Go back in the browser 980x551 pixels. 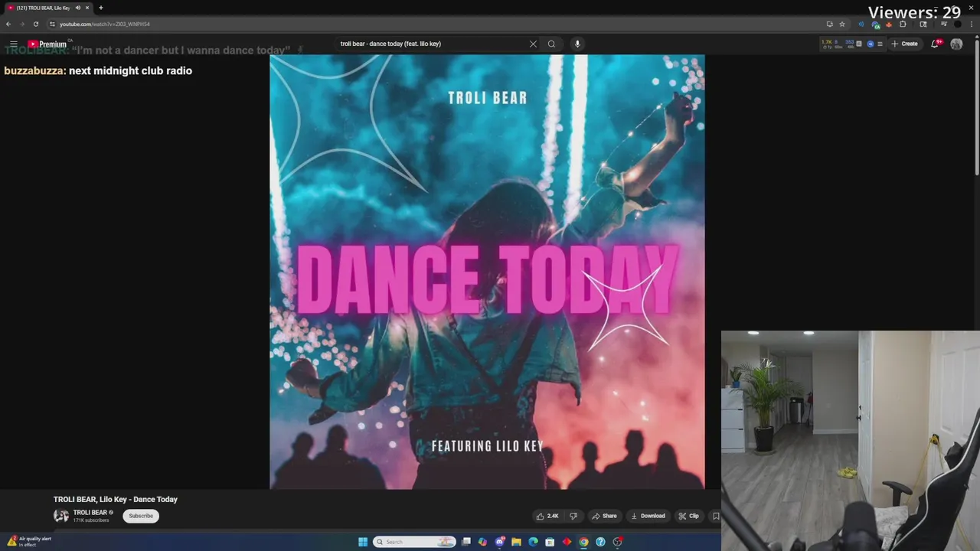(8, 24)
